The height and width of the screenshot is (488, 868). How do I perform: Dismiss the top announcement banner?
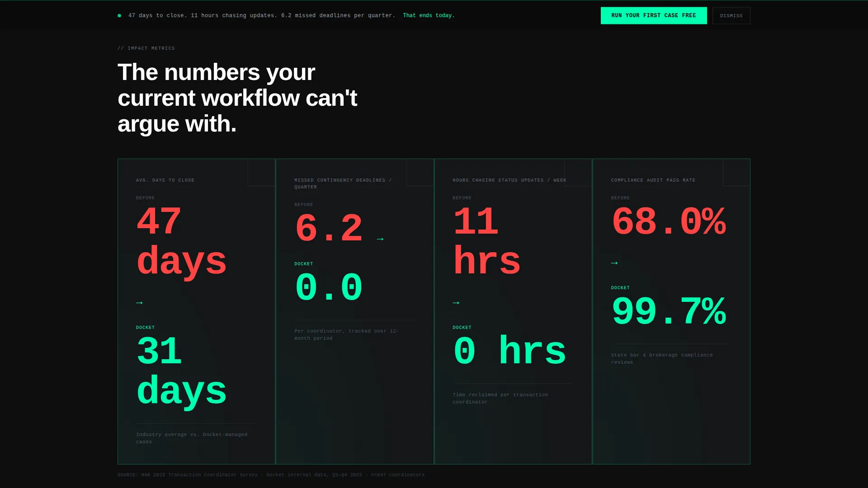(731, 15)
